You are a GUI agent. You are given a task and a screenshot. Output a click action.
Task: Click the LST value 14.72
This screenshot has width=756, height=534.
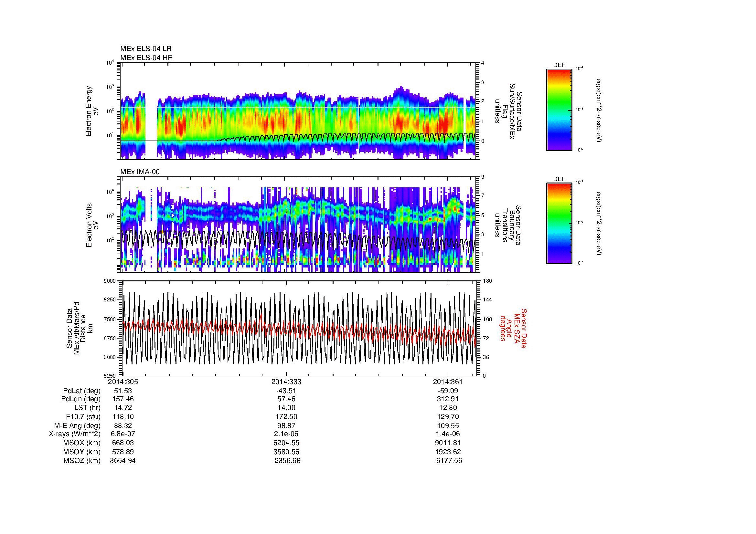(123, 408)
